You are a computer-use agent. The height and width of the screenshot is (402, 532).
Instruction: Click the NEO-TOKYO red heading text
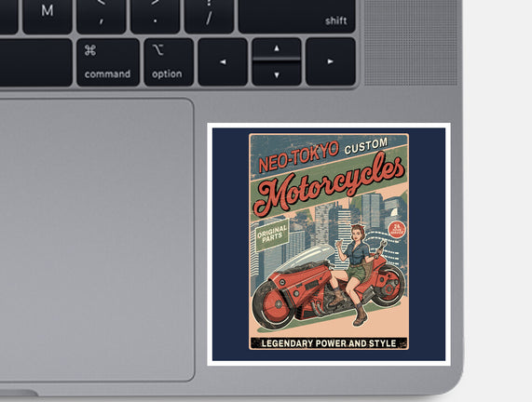298,156
